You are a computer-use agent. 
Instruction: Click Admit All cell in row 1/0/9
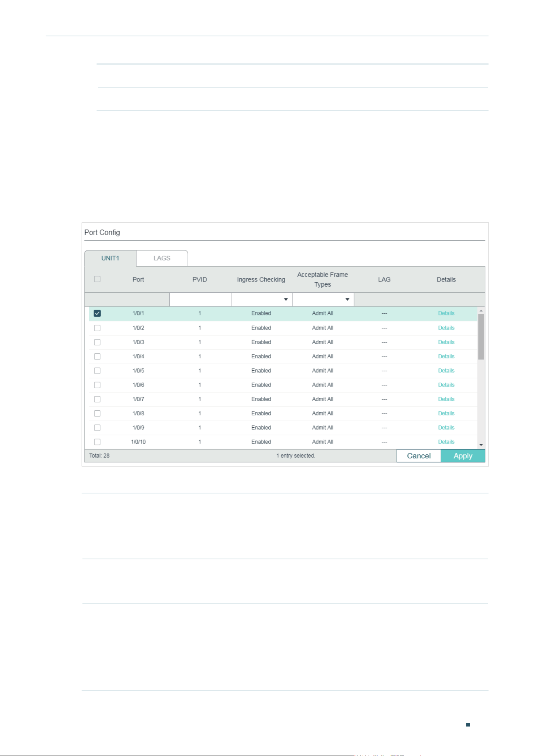[x=322, y=428]
